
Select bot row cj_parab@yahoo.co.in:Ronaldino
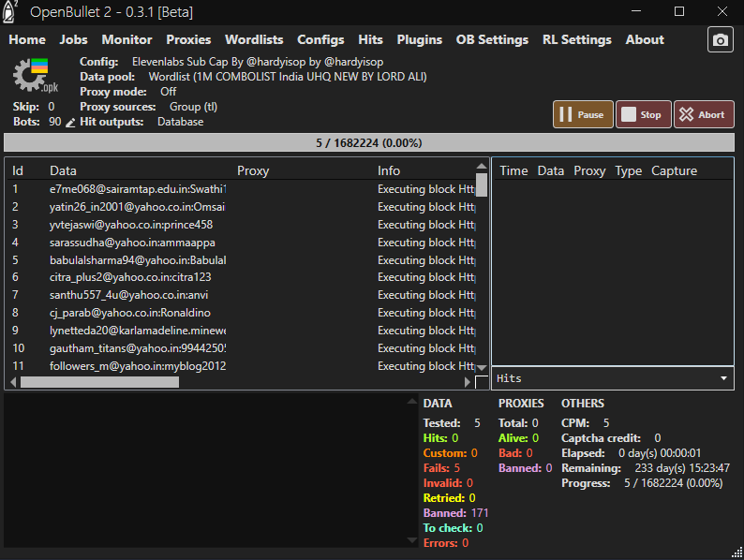(244, 313)
